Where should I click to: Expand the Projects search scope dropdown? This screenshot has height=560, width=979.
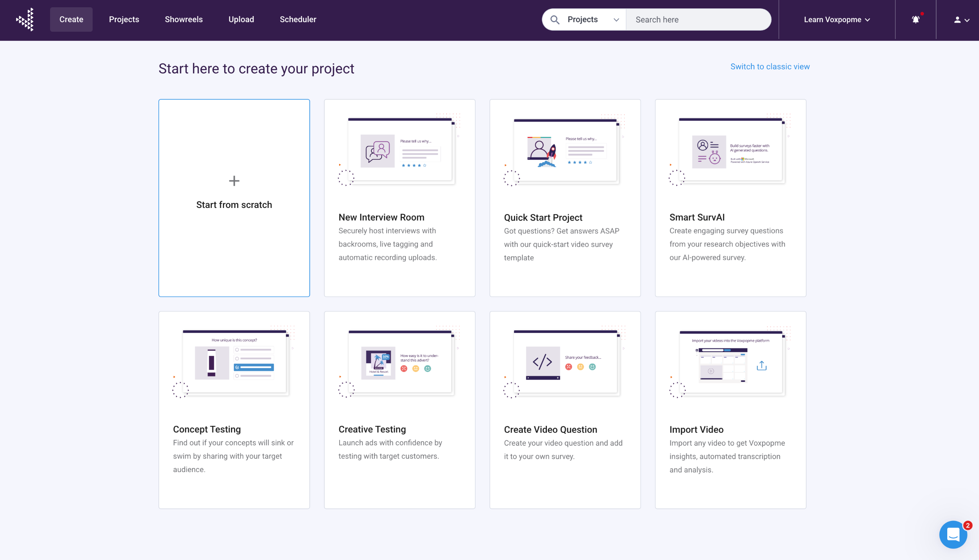pyautogui.click(x=593, y=19)
